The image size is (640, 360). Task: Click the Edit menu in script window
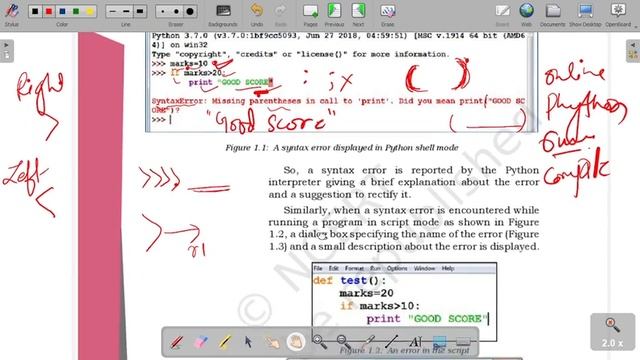[334, 268]
